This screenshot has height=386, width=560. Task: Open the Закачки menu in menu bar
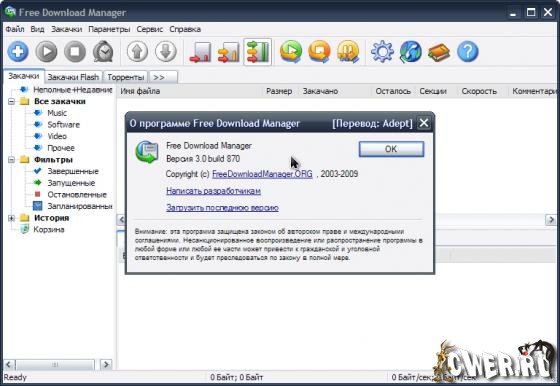(66, 29)
